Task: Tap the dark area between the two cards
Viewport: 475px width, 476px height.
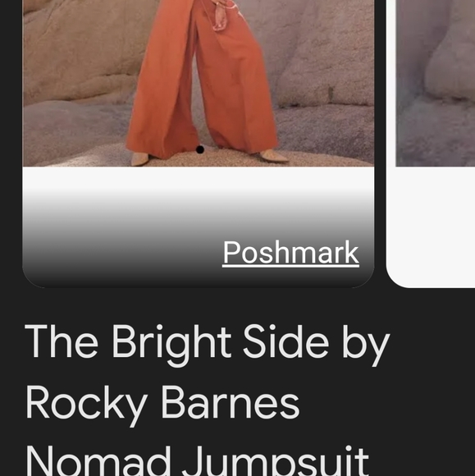Action: tap(381, 143)
